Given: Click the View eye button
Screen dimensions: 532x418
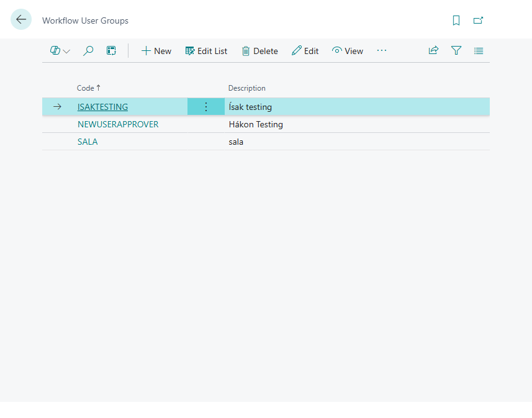Looking at the screenshot, I should pos(348,51).
